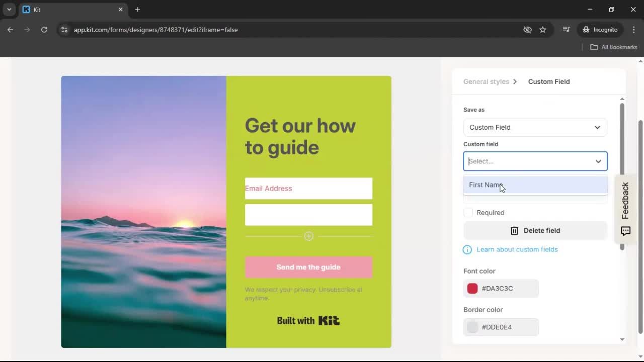644x362 pixels.
Task: Click the Kit logo on the browser tab
Action: point(26,9)
